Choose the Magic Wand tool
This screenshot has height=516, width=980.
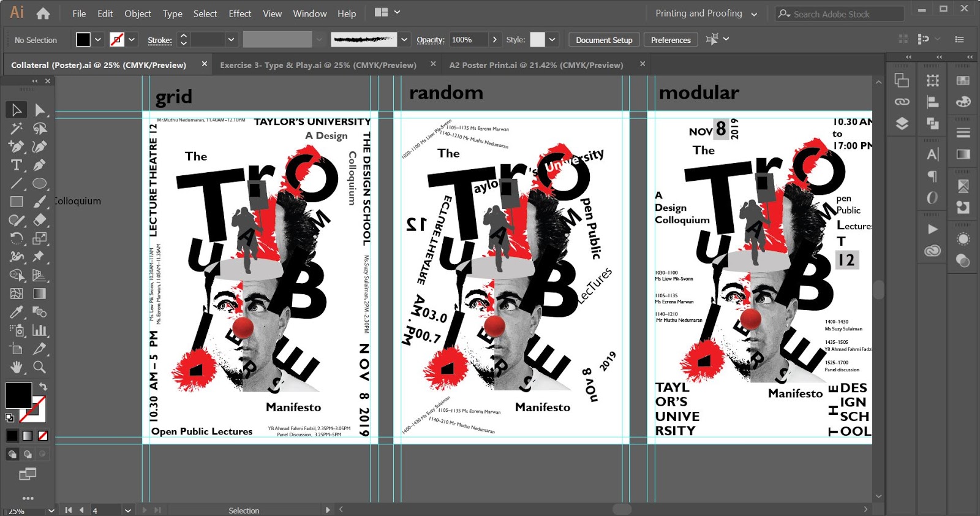click(17, 128)
